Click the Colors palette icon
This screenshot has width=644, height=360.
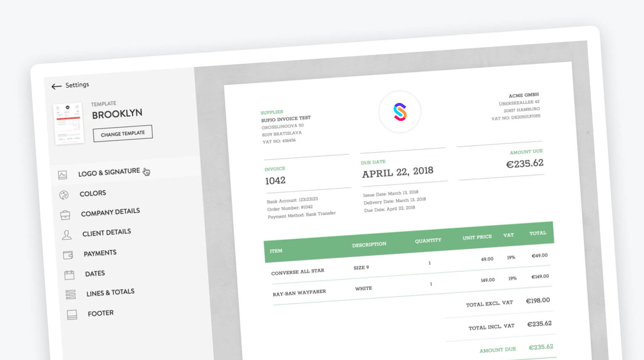coord(64,195)
